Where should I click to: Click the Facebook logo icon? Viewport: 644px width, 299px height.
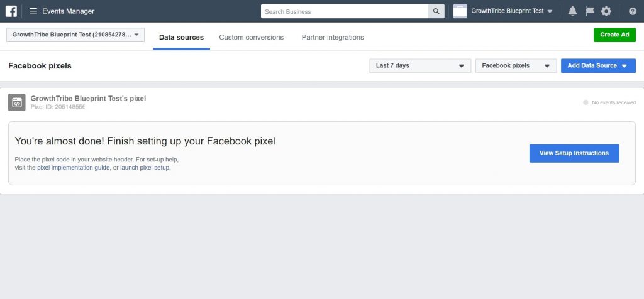coord(11,11)
